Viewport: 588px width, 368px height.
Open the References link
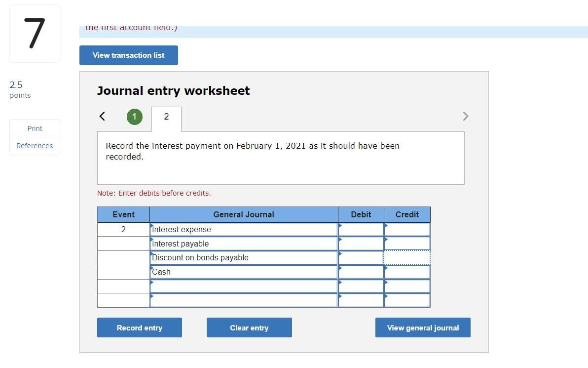click(x=35, y=145)
